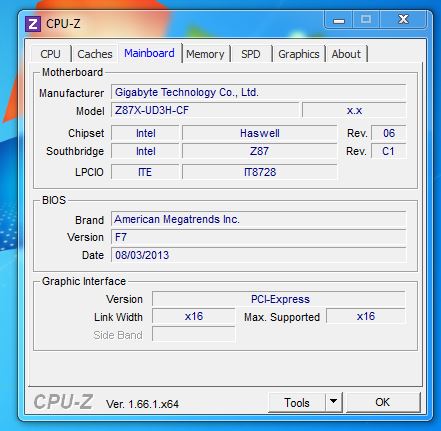This screenshot has height=431, width=441.
Task: Click BIOS brand American Megatrends Inc.
Action: pos(259,219)
